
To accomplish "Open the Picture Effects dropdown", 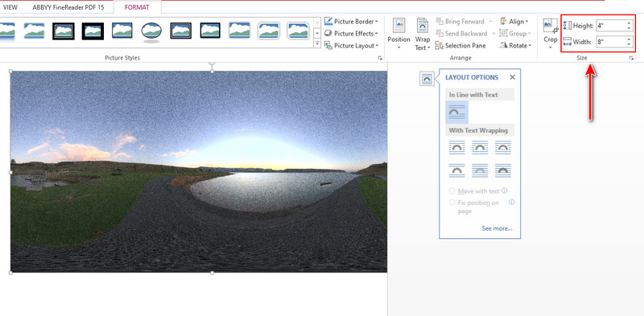I will (352, 34).
